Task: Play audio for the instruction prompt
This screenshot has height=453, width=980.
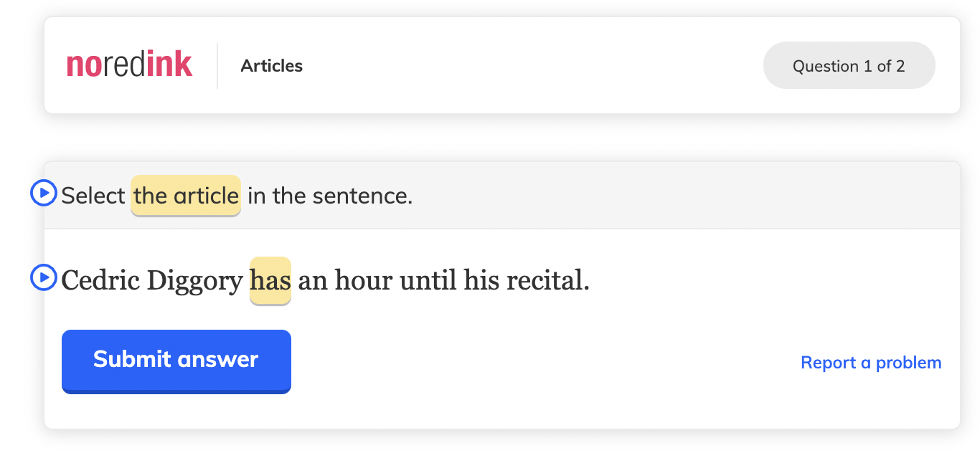Action: [x=44, y=193]
